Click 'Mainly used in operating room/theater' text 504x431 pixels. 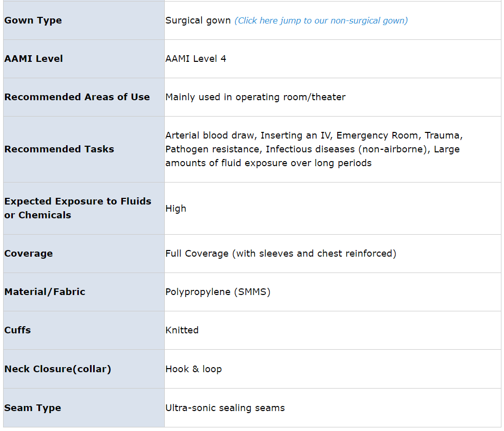[255, 97]
